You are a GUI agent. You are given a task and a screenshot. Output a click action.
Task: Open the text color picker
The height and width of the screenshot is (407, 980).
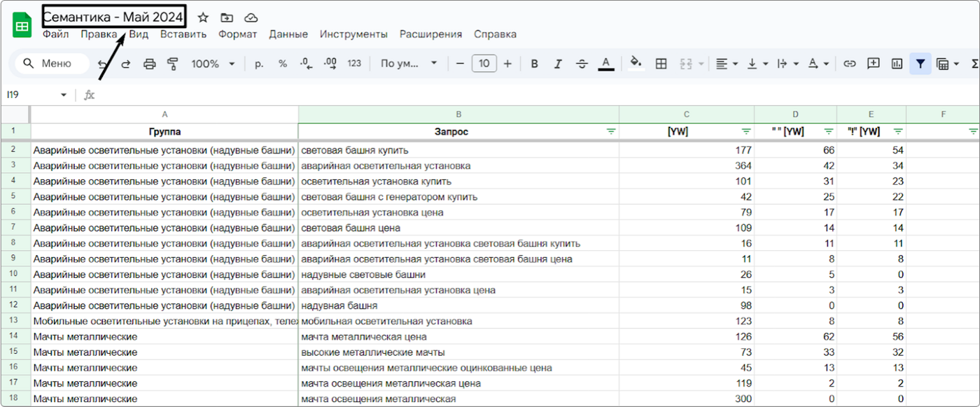coord(606,64)
